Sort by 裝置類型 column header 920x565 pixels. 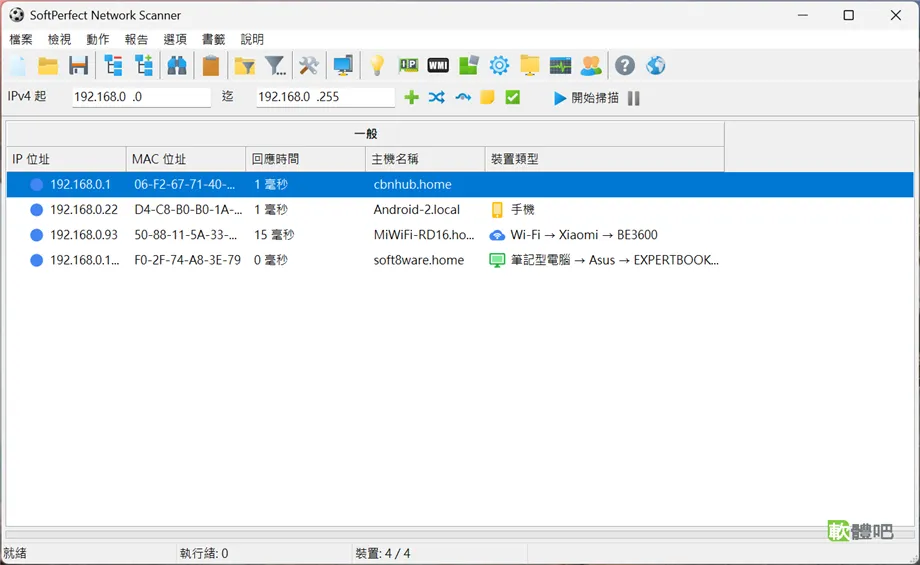tap(604, 159)
